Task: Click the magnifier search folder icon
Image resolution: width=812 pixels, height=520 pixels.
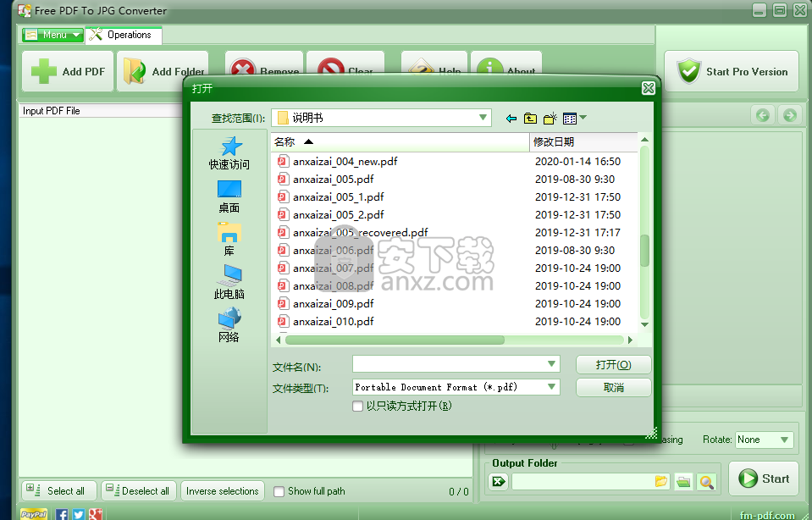Action: point(707,482)
